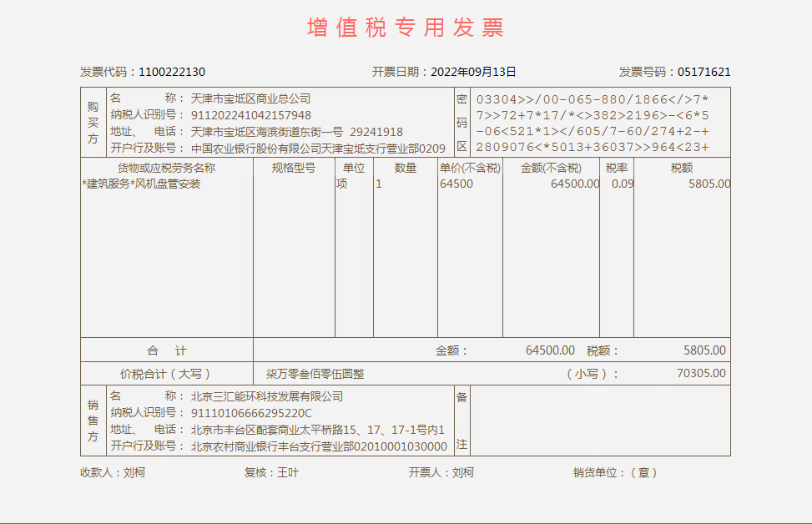Click the tax rate value 0.09
This screenshot has width=812, height=524.
(622, 184)
